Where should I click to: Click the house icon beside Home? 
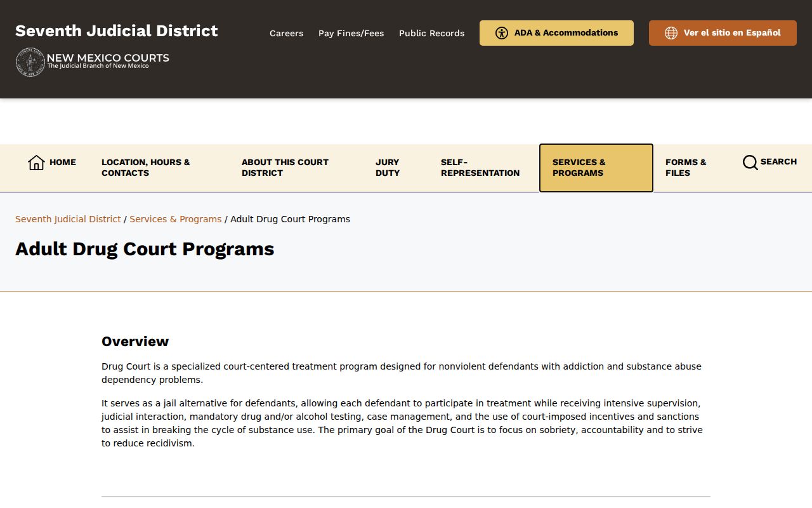(x=36, y=163)
